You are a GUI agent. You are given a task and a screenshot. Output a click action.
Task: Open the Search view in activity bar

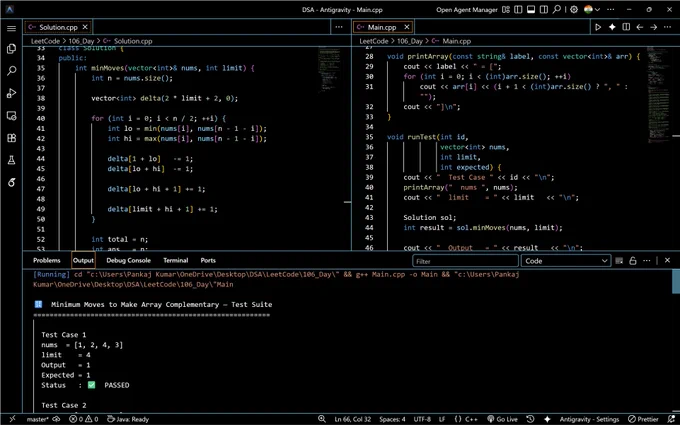point(12,71)
